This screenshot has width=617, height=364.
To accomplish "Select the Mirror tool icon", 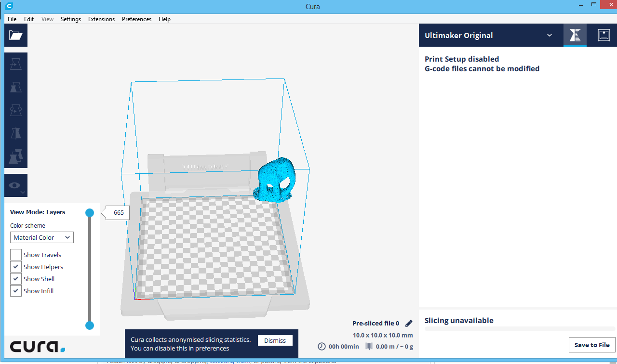I will [15, 133].
